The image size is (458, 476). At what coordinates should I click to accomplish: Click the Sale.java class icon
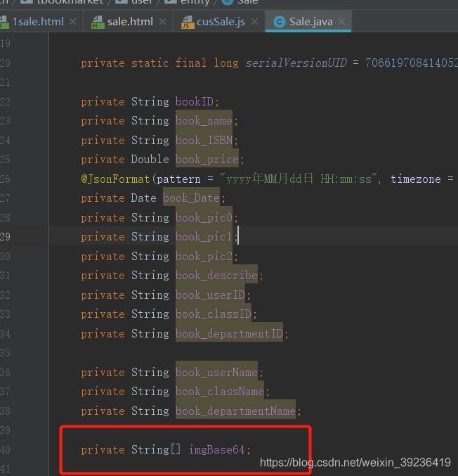pyautogui.click(x=280, y=22)
